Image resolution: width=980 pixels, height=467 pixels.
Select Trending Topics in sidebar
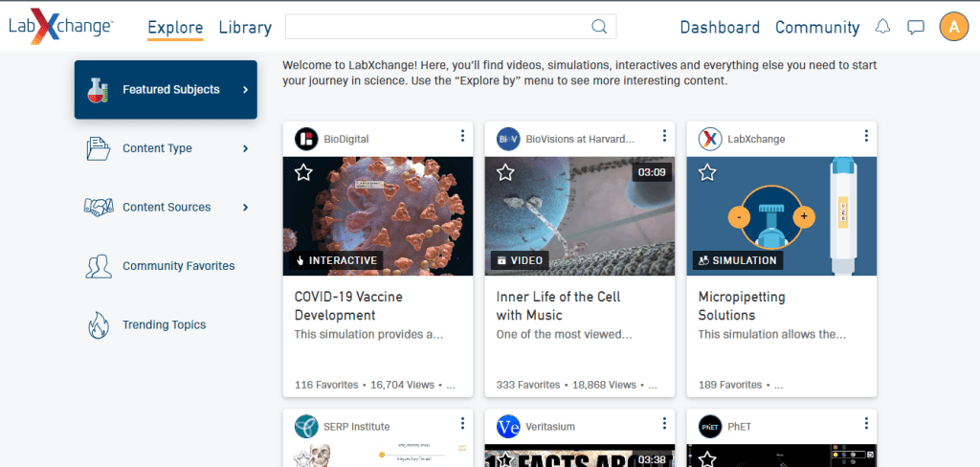coord(164,325)
